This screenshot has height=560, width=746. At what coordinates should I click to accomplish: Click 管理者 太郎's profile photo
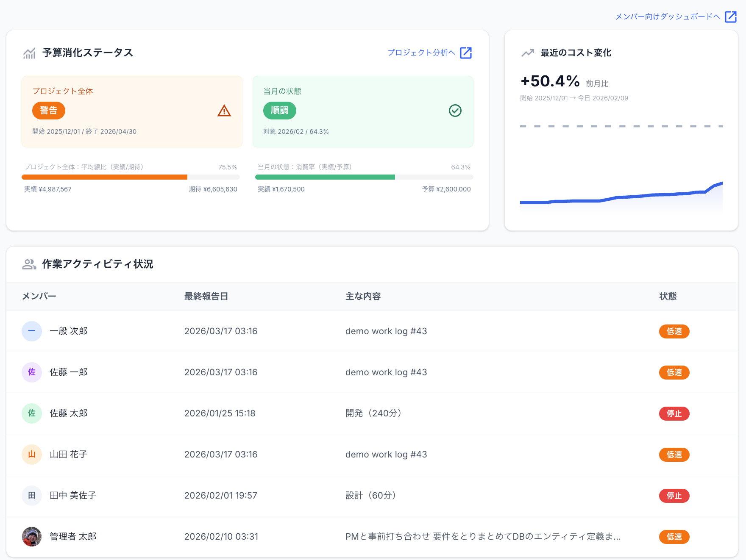coord(32,537)
